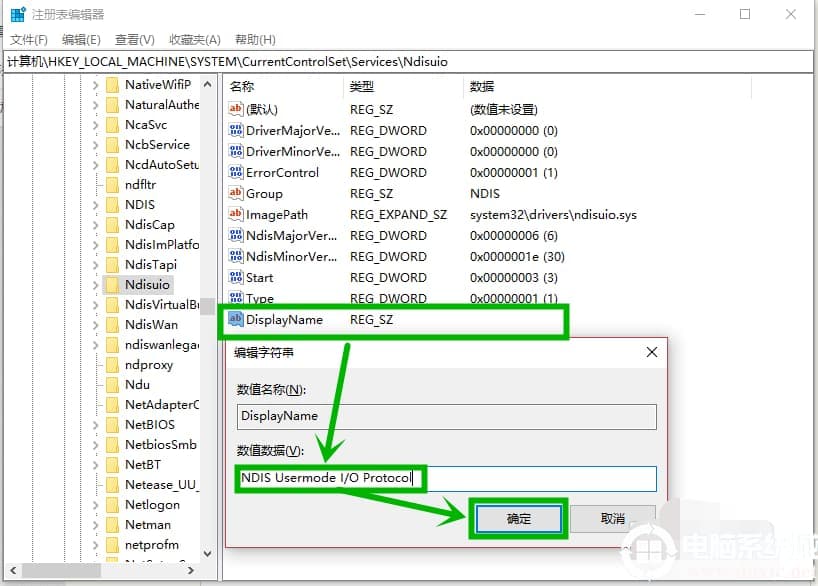
Task: Click tree scrollbar down arrow
Action: [x=208, y=553]
